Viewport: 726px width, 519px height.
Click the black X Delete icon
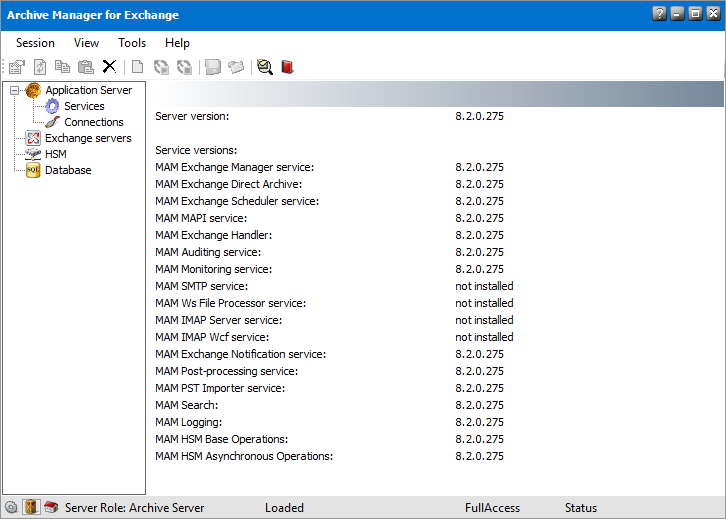coord(109,67)
